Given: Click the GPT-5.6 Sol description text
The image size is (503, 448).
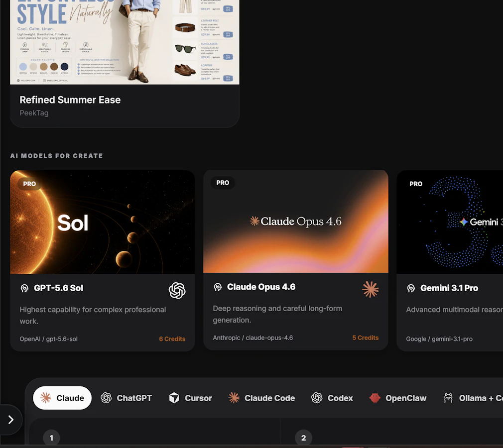Looking at the screenshot, I should pos(93,316).
